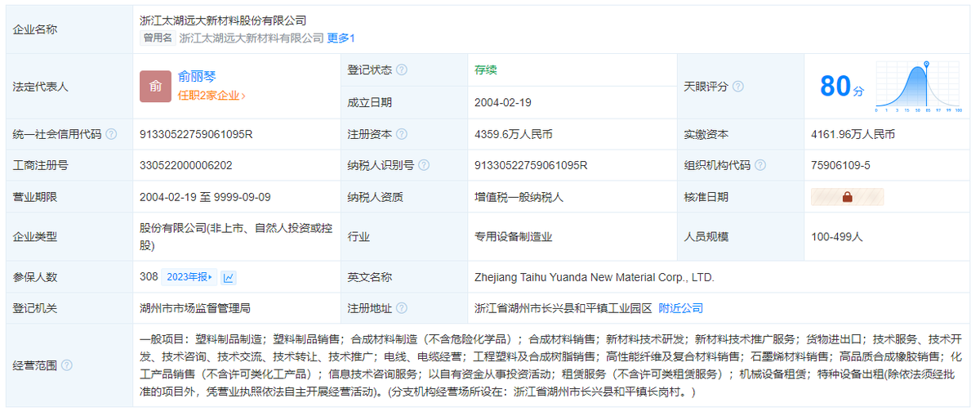Click help icon beside 纳税人识别号

click(424, 165)
